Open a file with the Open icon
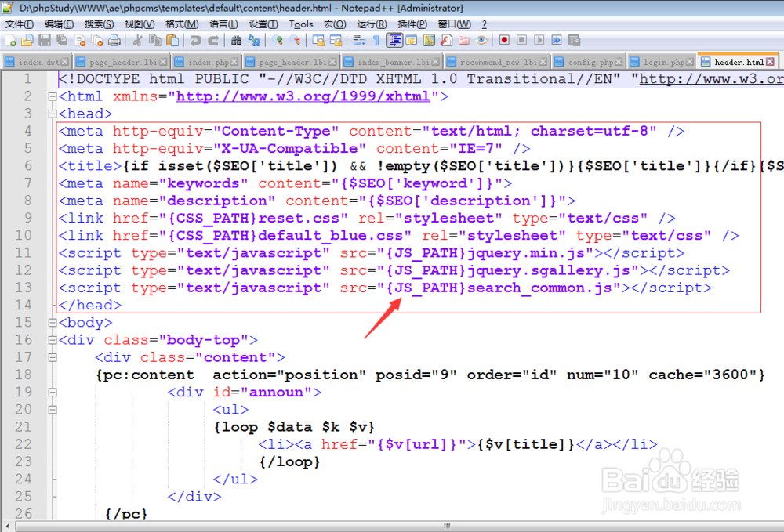The width and height of the screenshot is (784, 532). pos(27,41)
